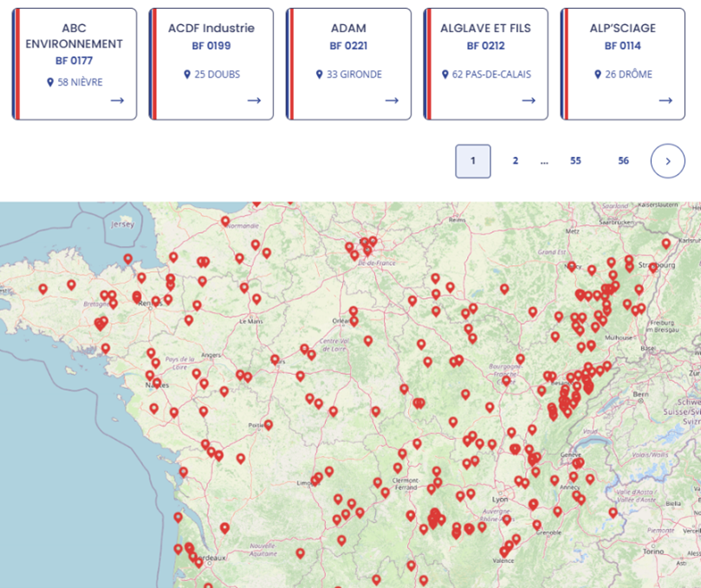Click the location pin beside 25 DOUBS

pyautogui.click(x=187, y=74)
